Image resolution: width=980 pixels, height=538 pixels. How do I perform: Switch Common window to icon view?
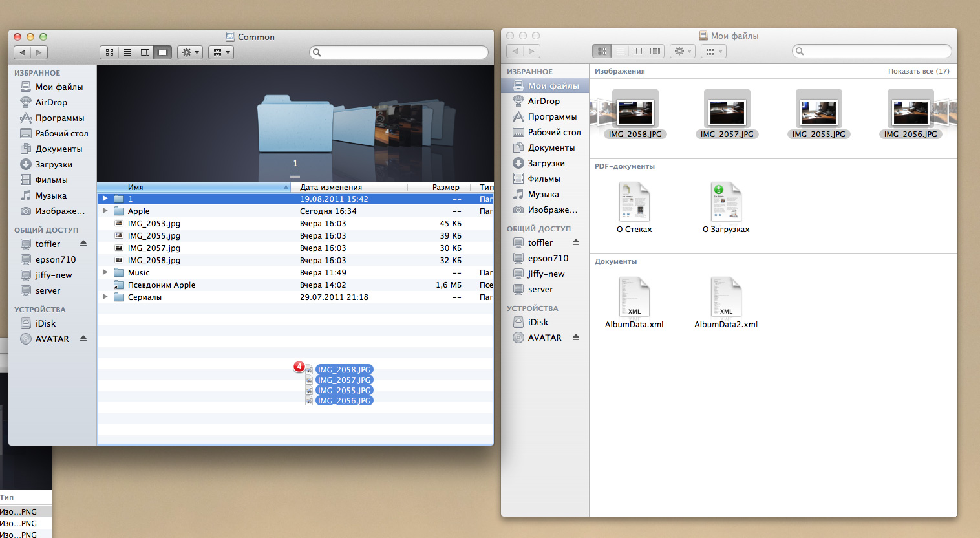click(x=109, y=52)
